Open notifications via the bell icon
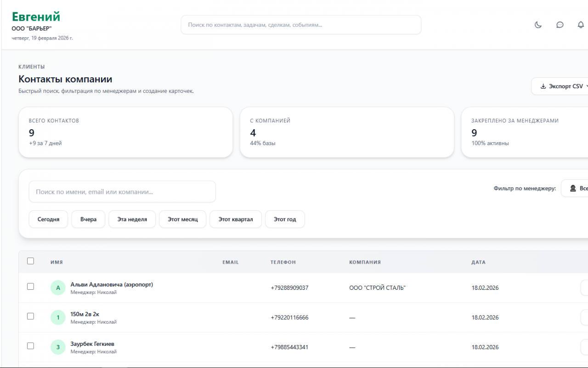 point(581,25)
